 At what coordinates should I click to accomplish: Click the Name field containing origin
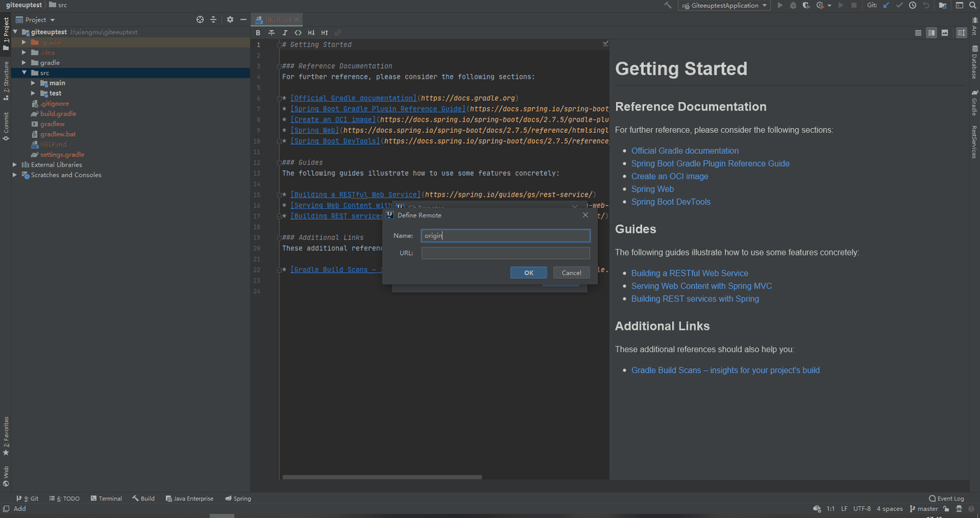[x=505, y=236]
